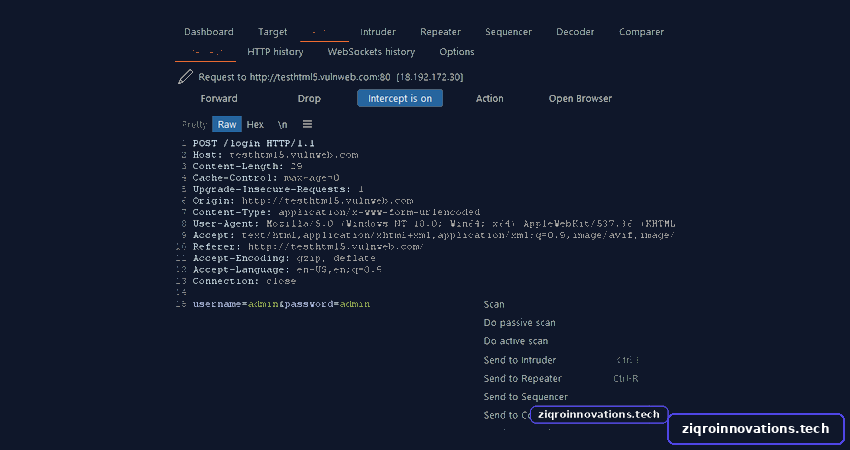Click the Connection: close line
This screenshot has width=850, height=450.
tap(244, 281)
